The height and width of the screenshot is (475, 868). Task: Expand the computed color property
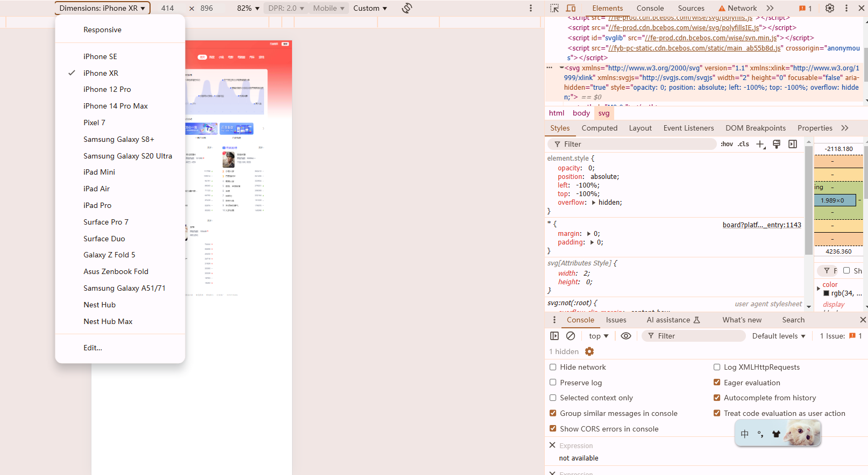819,289
